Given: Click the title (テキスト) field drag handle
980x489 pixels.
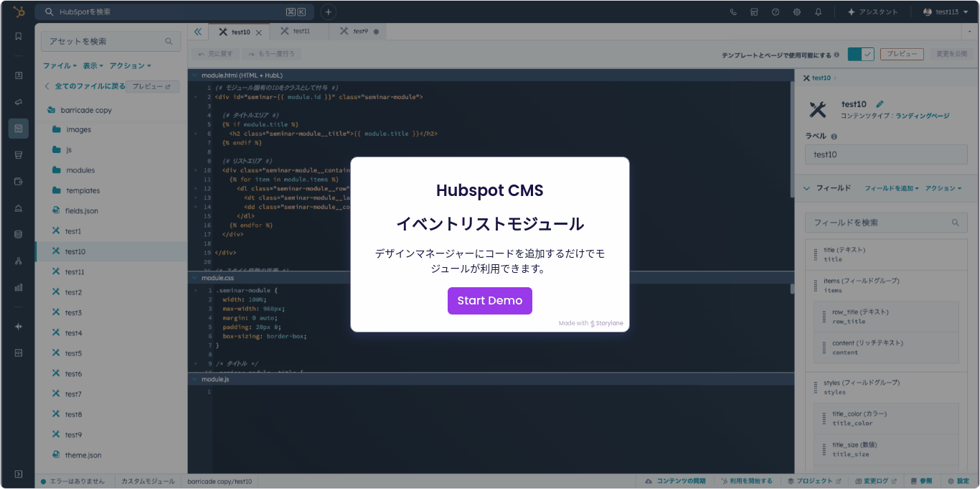Looking at the screenshot, I should coord(815,255).
